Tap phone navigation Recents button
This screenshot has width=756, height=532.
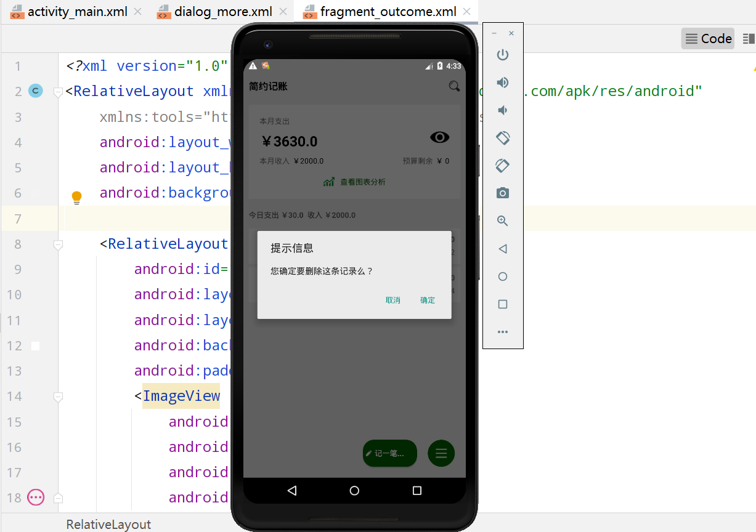coord(417,491)
